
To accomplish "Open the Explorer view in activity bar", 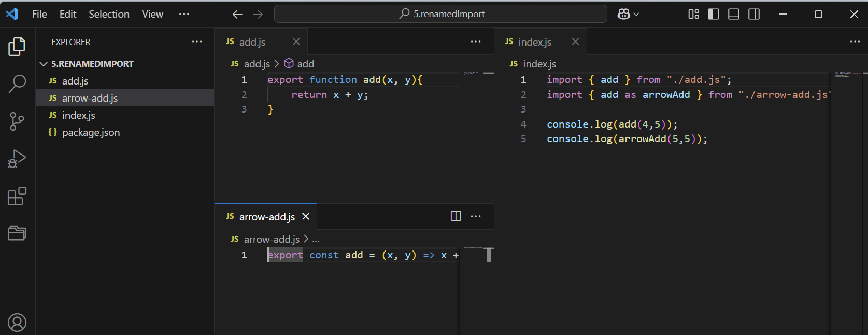I will 17,47.
